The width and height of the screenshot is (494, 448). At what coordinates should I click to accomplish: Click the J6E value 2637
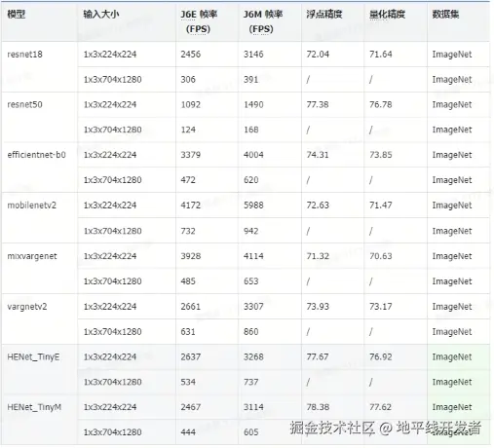click(191, 357)
